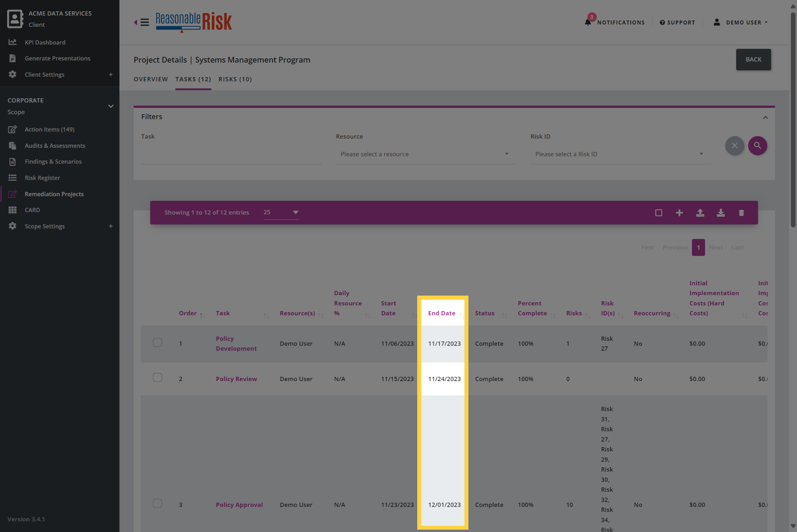This screenshot has width=797, height=532.
Task: Open the Policy Review task link
Action: (x=236, y=379)
